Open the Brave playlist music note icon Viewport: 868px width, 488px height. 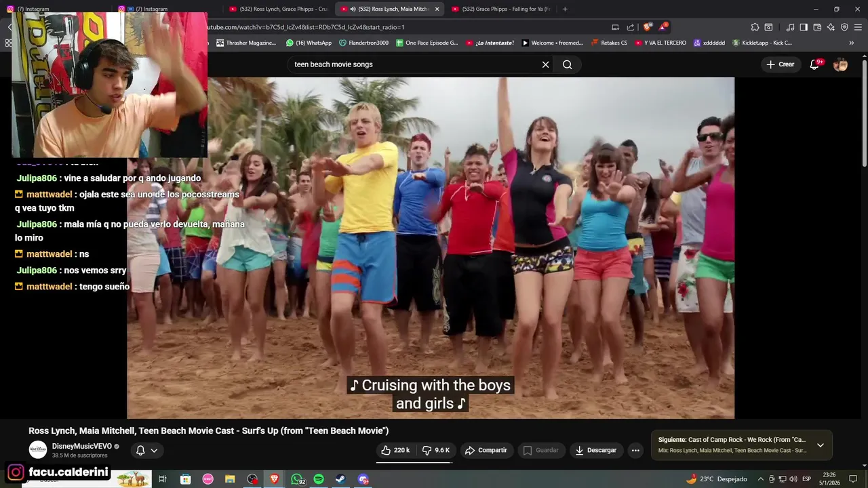[x=790, y=27]
